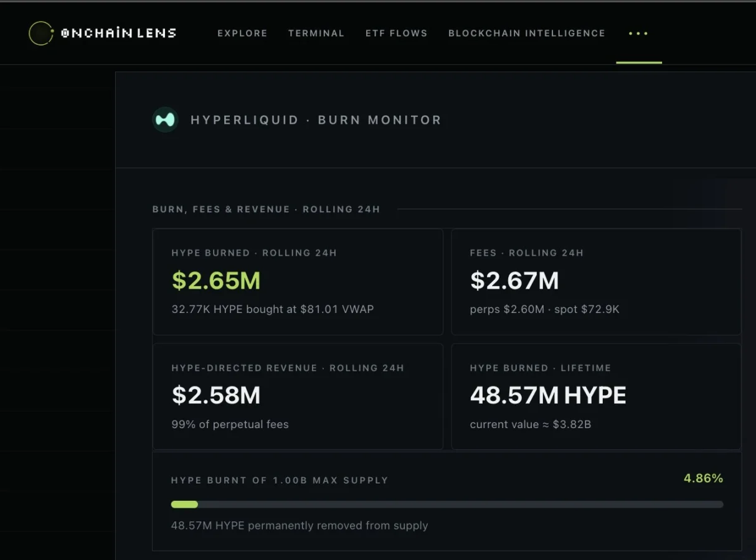Click the $2.65M HYPE burned value
756x560 pixels.
click(216, 281)
